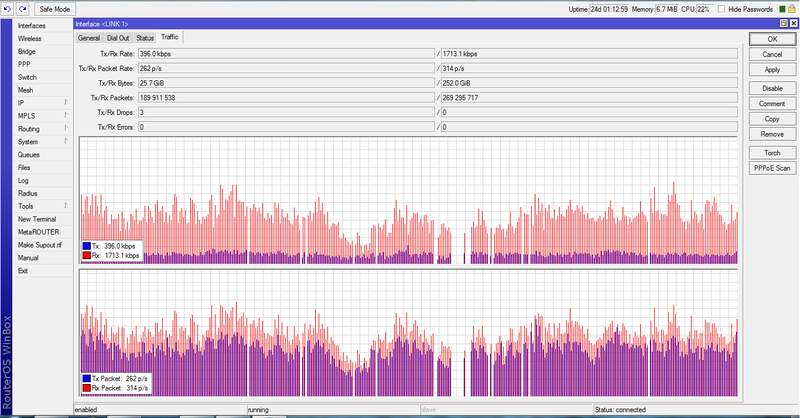Click the Rx Packet Rate field 314 p/s
The width and height of the screenshot is (800, 418).
[x=589, y=68]
